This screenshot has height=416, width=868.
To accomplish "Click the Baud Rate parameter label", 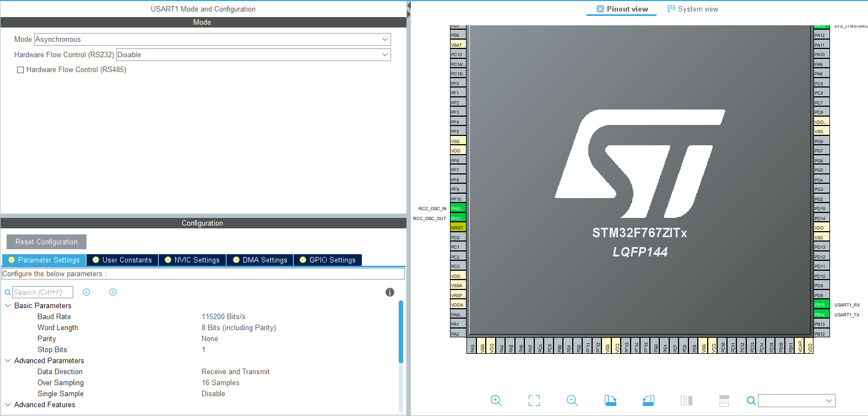I will [54, 316].
